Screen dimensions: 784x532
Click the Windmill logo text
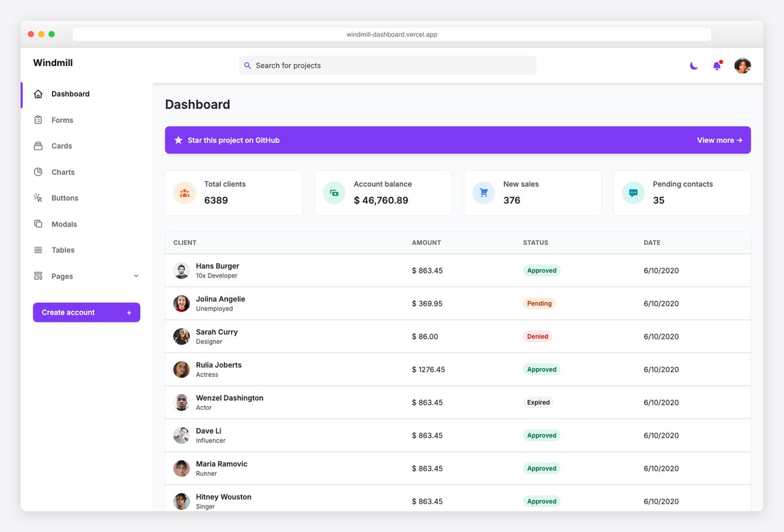tap(53, 63)
